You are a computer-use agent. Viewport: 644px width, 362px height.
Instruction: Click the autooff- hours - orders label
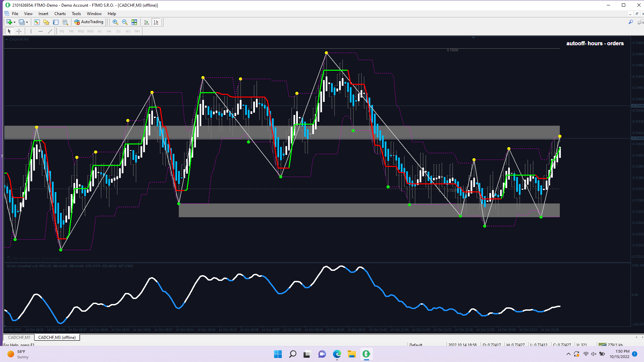click(x=595, y=43)
